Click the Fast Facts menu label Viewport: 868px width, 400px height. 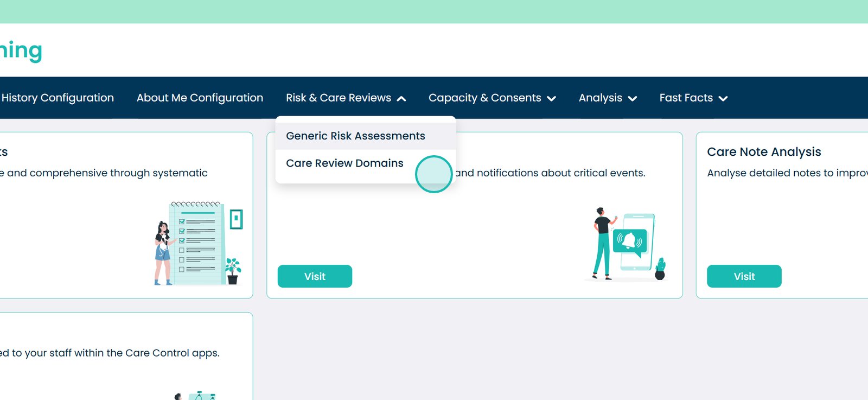[x=686, y=98]
